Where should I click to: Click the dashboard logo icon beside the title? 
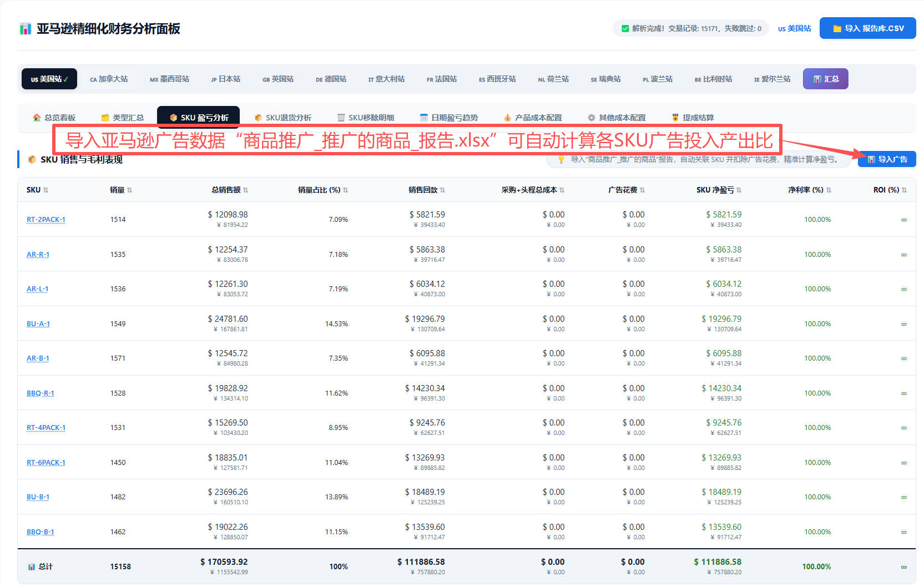click(x=25, y=29)
